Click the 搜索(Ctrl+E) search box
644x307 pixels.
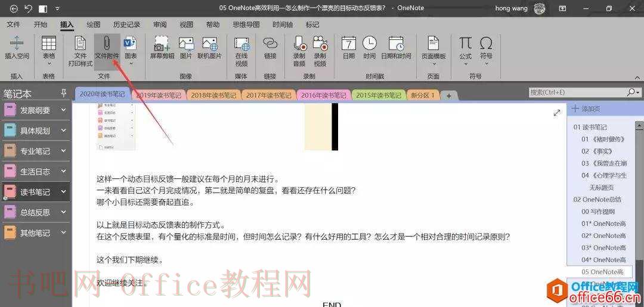(x=577, y=92)
